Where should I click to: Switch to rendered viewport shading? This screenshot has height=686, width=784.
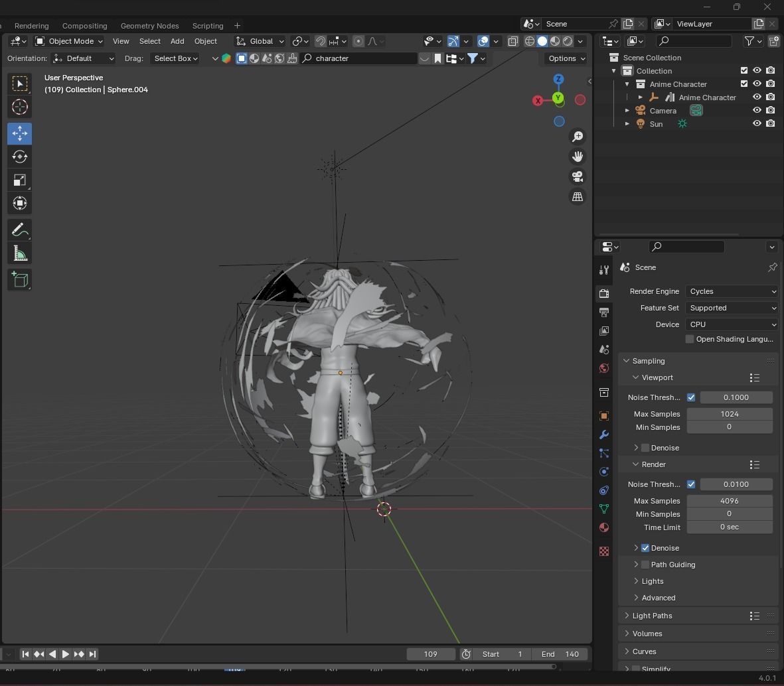click(568, 41)
